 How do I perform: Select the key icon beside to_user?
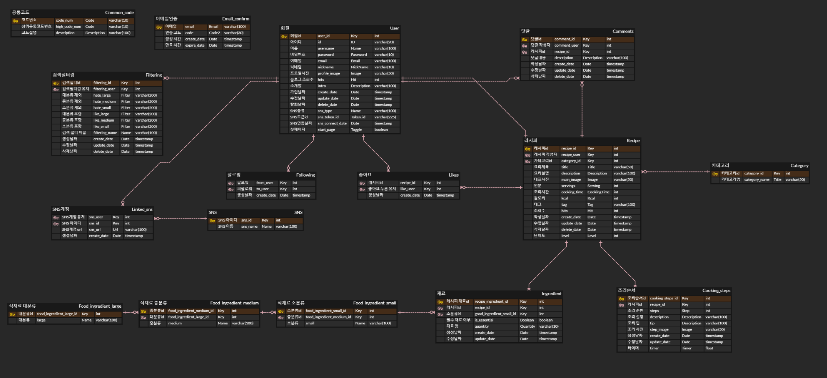click(230, 189)
